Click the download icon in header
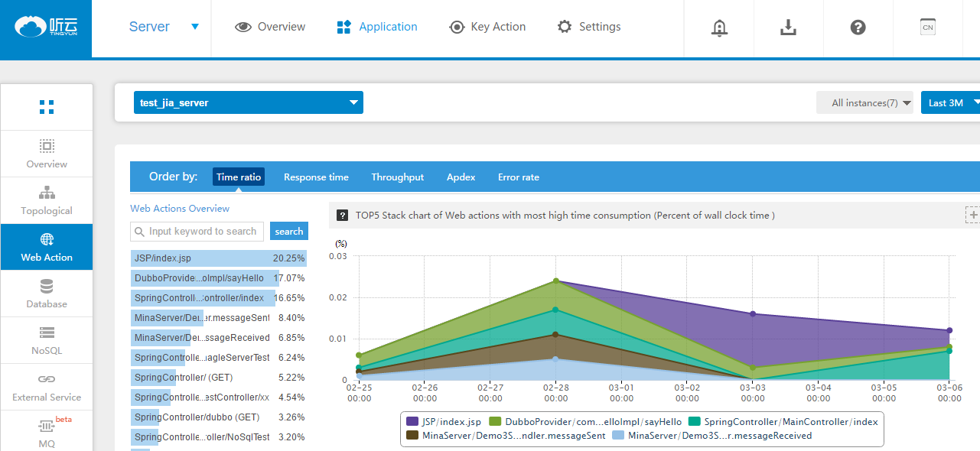Viewport: 980px width, 451px height. 788,28
